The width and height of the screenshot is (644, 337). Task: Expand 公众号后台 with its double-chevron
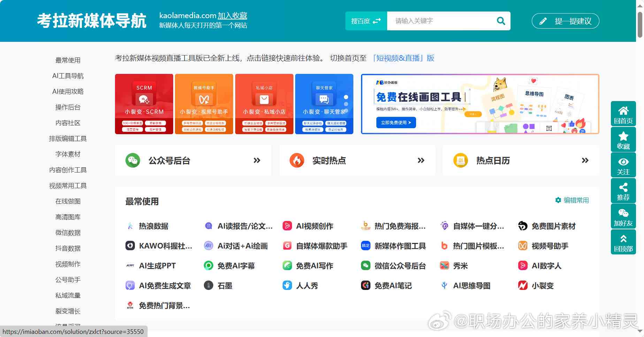(257, 160)
